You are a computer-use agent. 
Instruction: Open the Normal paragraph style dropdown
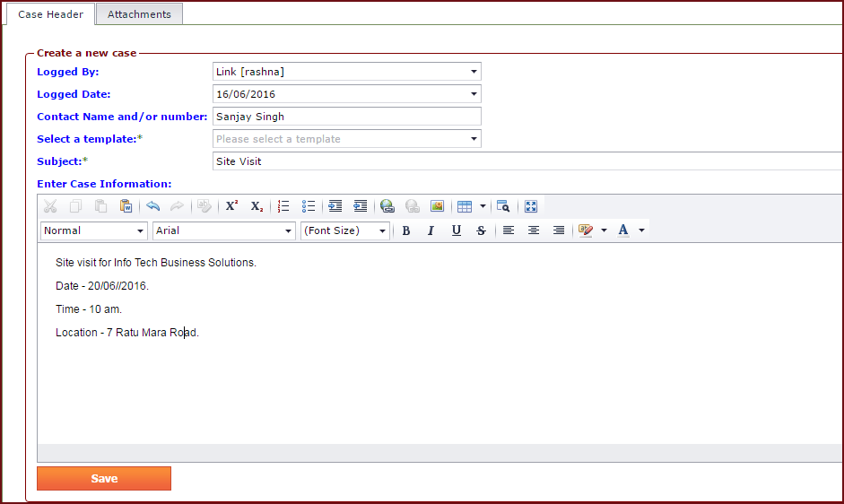point(140,231)
